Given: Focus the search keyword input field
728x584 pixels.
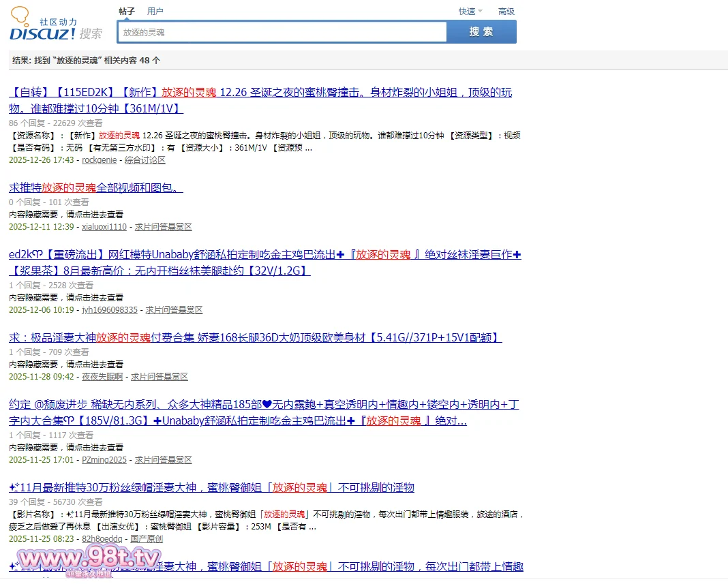Looking at the screenshot, I should [x=282, y=32].
